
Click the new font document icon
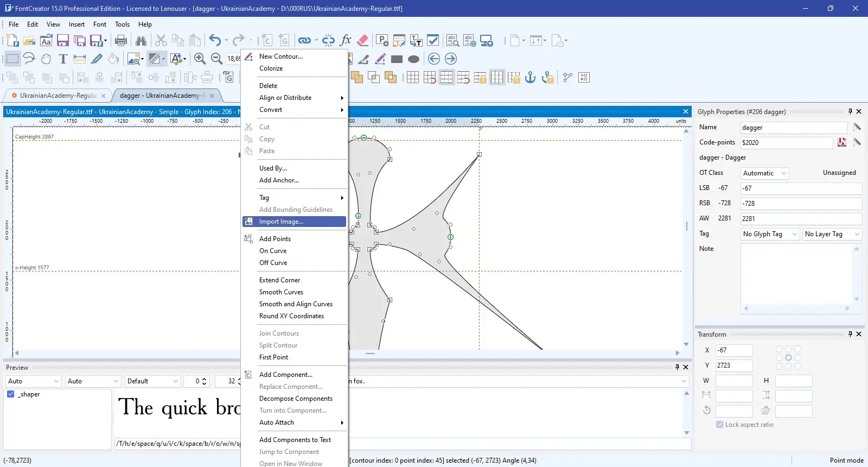[x=12, y=41]
